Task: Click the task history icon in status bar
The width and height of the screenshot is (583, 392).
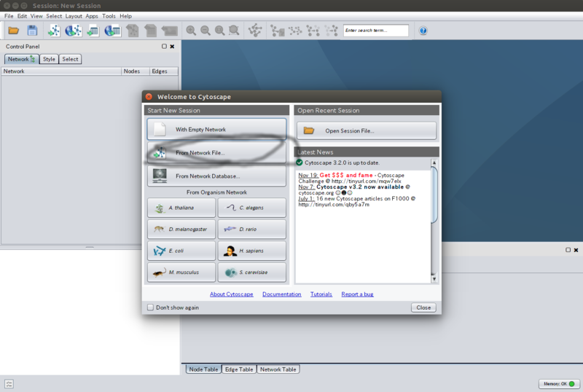Action: (9, 384)
